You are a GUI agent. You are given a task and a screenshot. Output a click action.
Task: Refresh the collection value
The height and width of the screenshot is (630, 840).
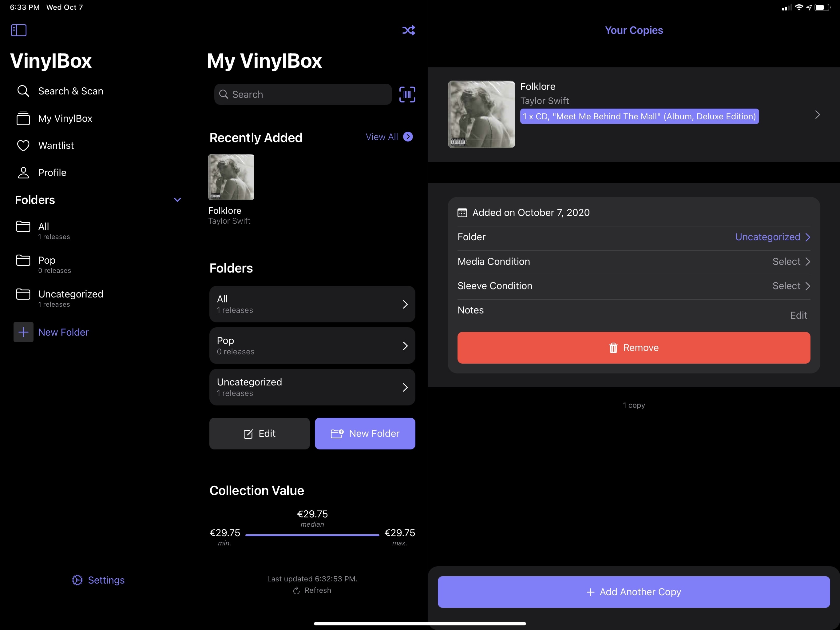coord(312,591)
